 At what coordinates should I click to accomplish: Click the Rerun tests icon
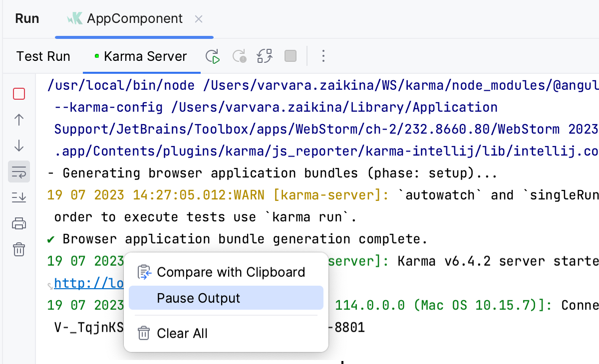pos(213,56)
